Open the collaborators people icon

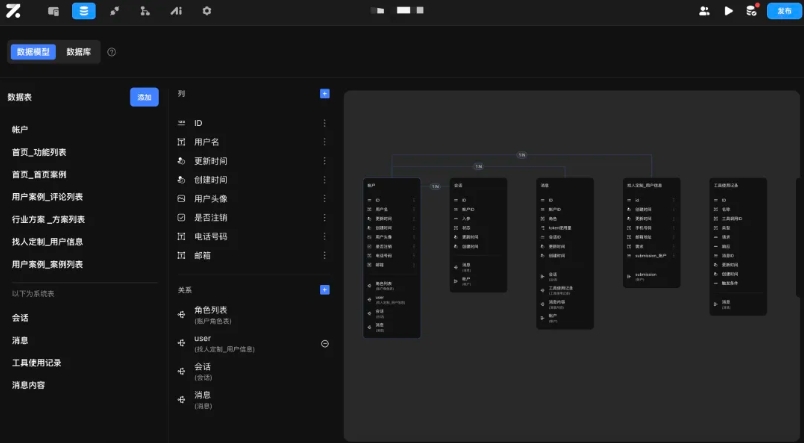tap(705, 11)
